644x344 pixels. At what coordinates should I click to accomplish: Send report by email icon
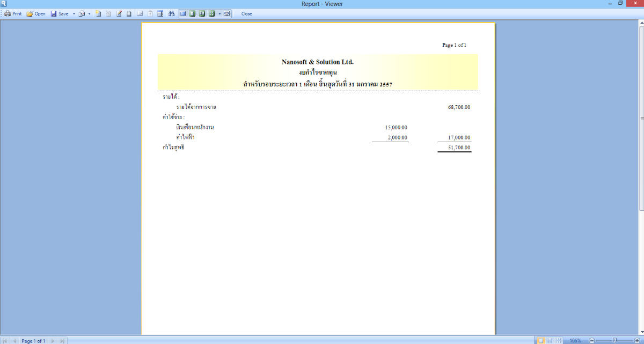(82, 13)
